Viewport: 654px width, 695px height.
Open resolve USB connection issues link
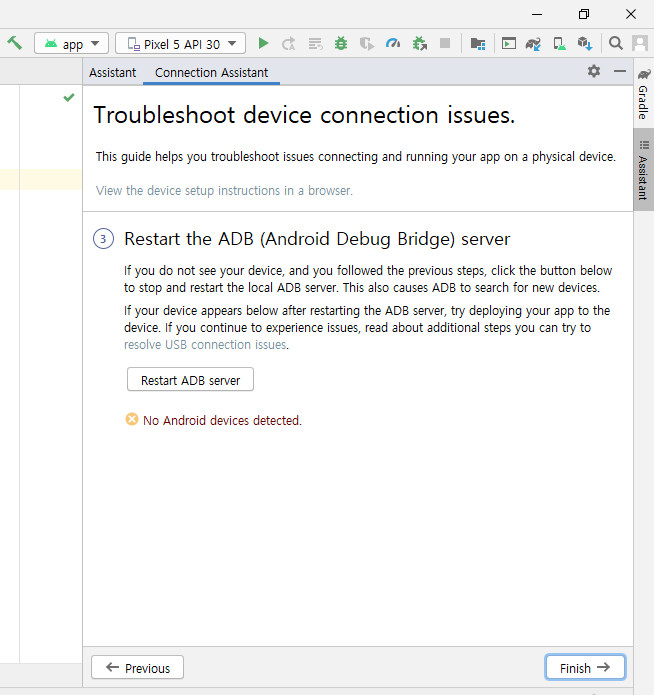click(x=205, y=344)
